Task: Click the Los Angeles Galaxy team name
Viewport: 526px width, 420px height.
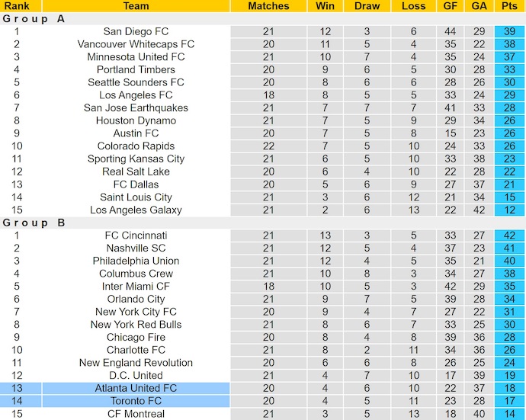Action: pos(136,210)
